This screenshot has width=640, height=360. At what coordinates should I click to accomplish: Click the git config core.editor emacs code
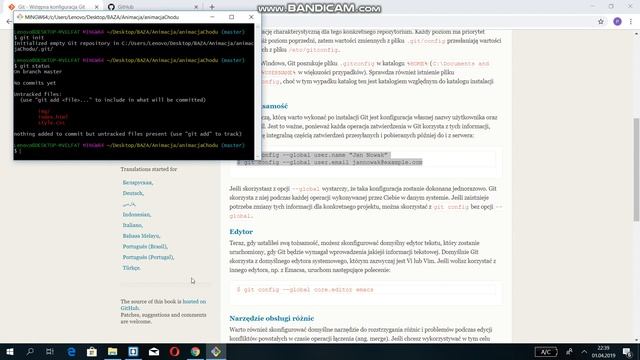tap(305, 289)
